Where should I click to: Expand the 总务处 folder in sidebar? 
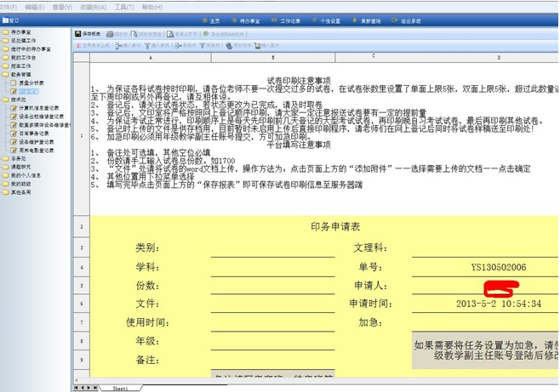(x=4, y=157)
